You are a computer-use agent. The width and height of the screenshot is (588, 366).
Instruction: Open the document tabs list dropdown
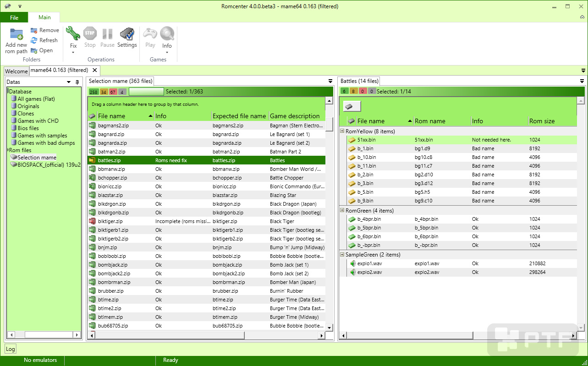[x=583, y=71]
